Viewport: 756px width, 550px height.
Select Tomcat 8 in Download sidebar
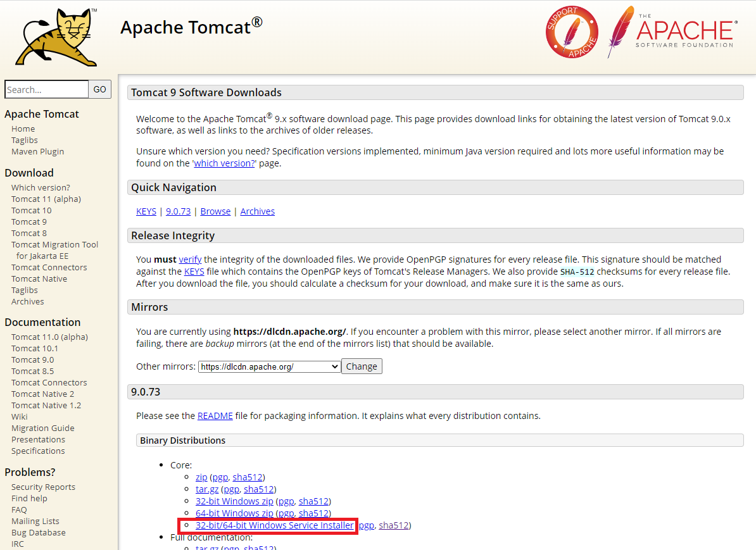(x=29, y=234)
